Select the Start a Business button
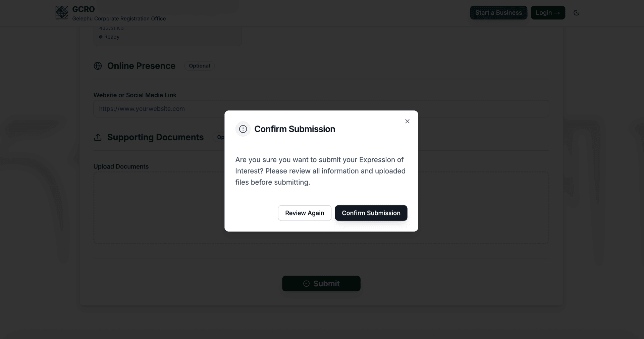644x339 pixels. pos(498,12)
